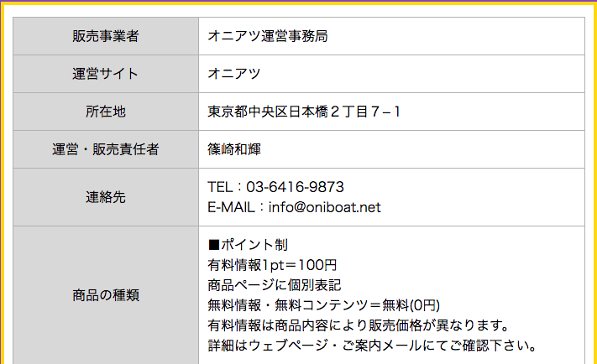Click the 運営サイト label cell
Viewport: 597px width, 364px height.
click(106, 74)
